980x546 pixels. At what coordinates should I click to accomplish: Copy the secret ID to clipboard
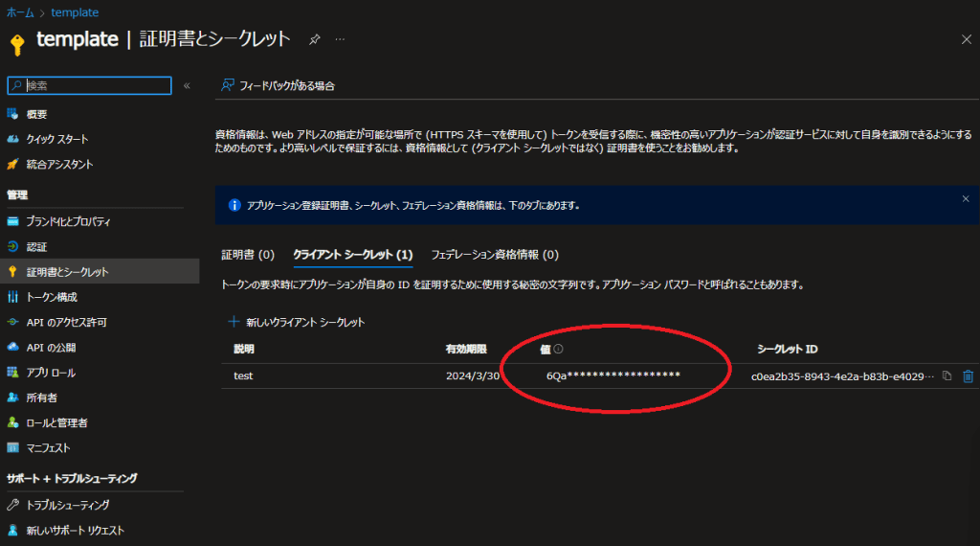[947, 376]
